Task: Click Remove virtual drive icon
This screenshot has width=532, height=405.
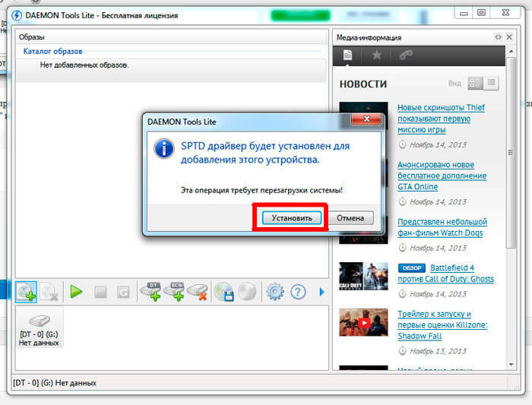Action: [198, 292]
